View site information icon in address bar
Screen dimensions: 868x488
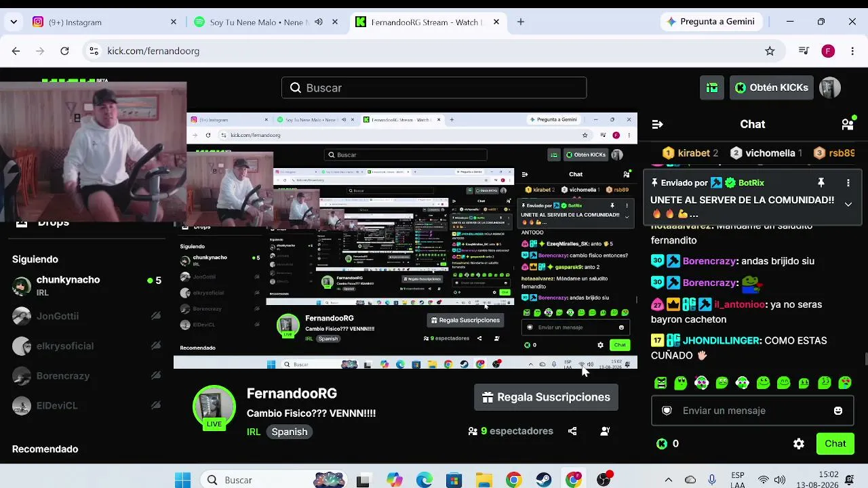(94, 51)
